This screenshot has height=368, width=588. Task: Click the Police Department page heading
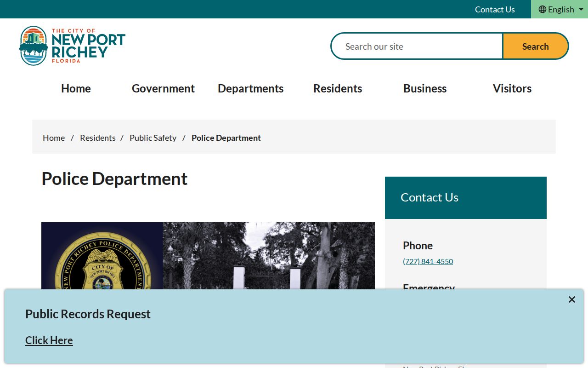click(114, 178)
